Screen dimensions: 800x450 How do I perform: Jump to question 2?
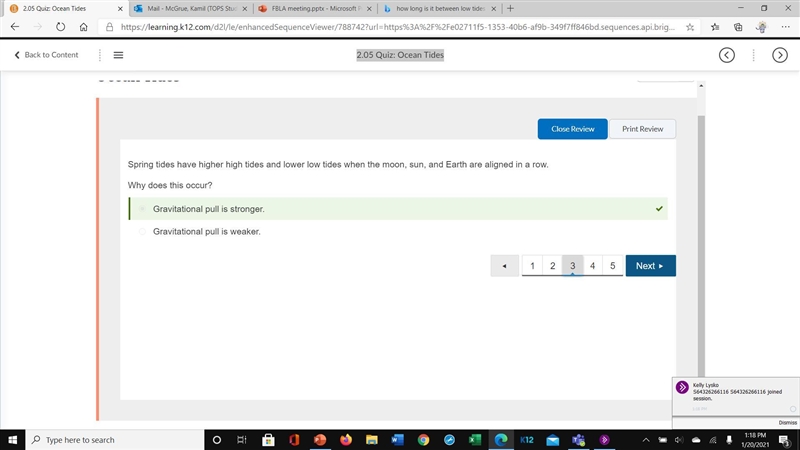553,266
